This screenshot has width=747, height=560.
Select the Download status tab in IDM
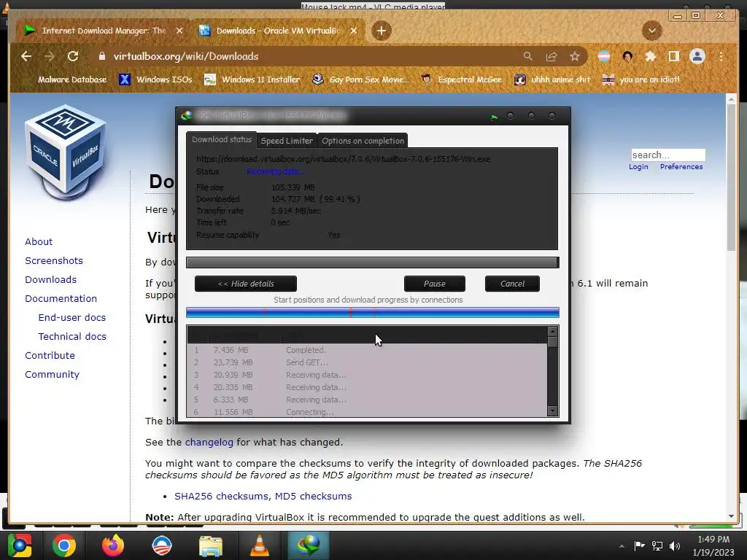click(222, 139)
